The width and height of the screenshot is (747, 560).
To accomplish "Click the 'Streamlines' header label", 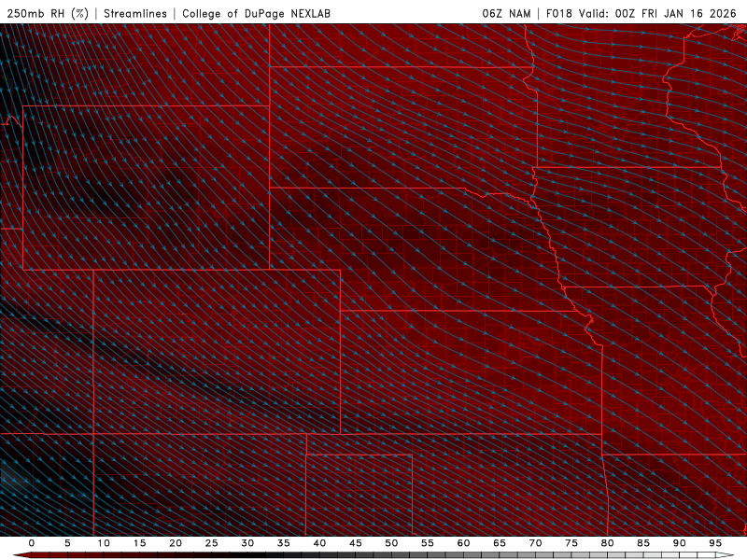I will pos(135,13).
